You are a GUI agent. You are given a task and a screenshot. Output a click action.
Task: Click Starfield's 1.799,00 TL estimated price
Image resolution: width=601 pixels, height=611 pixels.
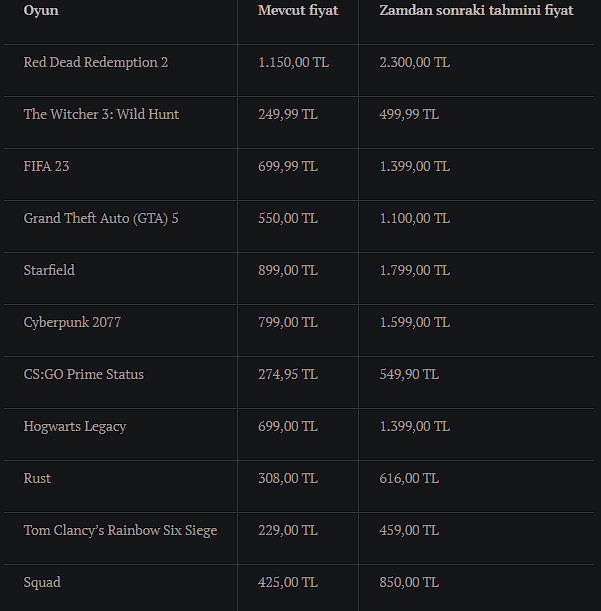coord(415,270)
